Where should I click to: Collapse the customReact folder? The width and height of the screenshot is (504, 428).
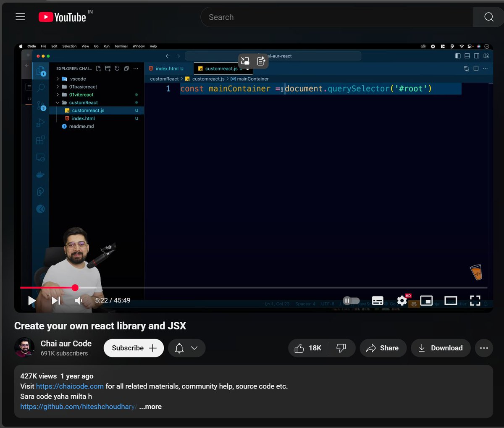pyautogui.click(x=97, y=102)
